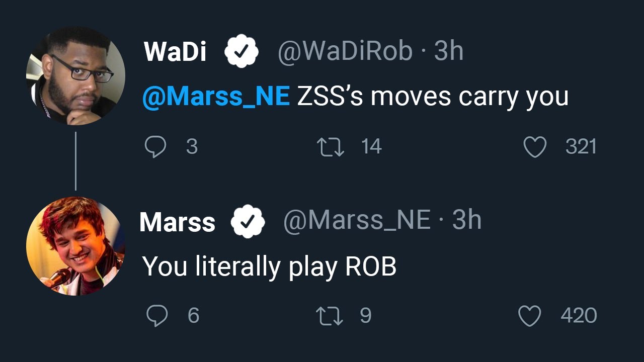Click the "ZSS's moves carry you" tweet text

pyautogui.click(x=433, y=96)
